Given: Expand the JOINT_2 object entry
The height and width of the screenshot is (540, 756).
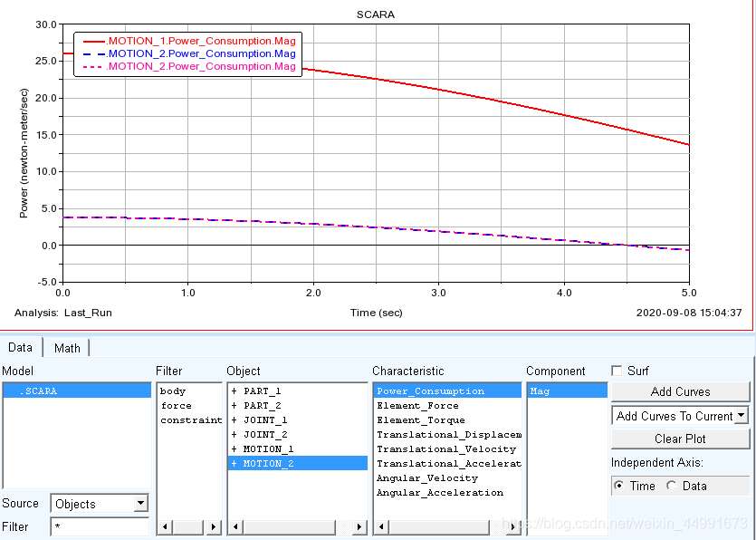Looking at the screenshot, I should tap(234, 435).
